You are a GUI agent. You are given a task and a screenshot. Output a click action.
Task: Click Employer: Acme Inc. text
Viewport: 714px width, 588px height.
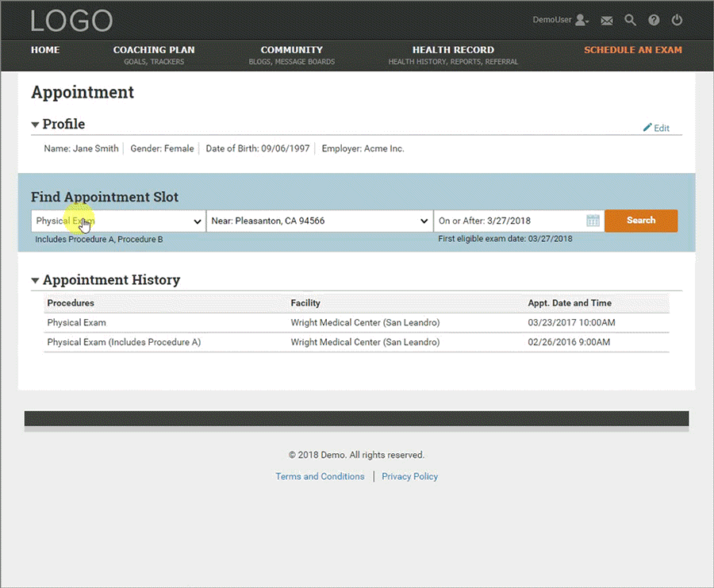(363, 148)
